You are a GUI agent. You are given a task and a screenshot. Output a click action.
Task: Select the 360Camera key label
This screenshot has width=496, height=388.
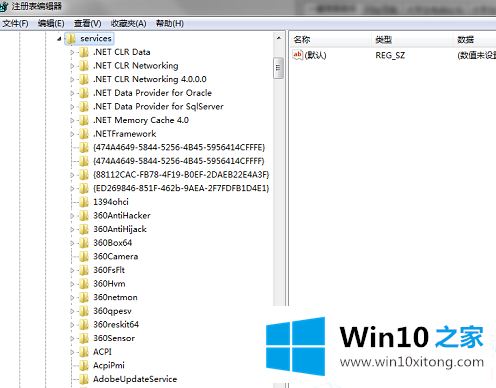pyautogui.click(x=116, y=257)
